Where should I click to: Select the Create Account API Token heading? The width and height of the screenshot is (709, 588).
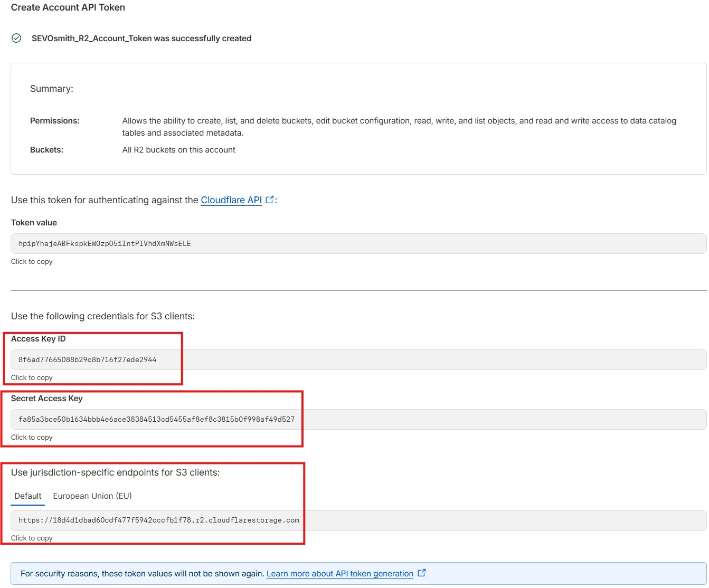(68, 7)
